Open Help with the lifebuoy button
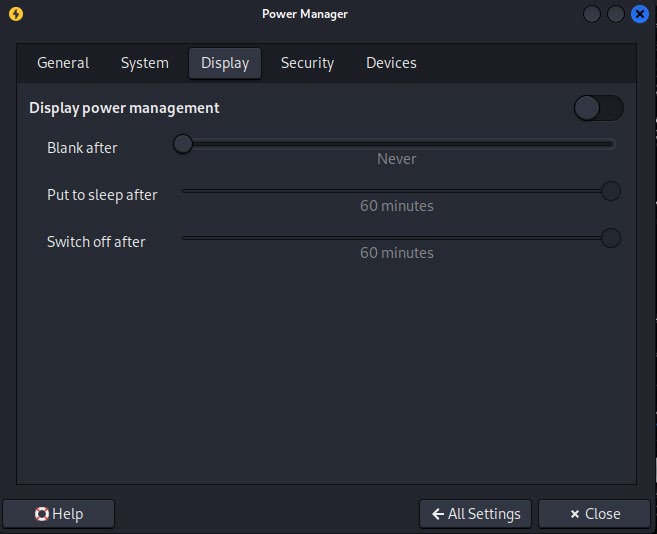 coord(59,514)
